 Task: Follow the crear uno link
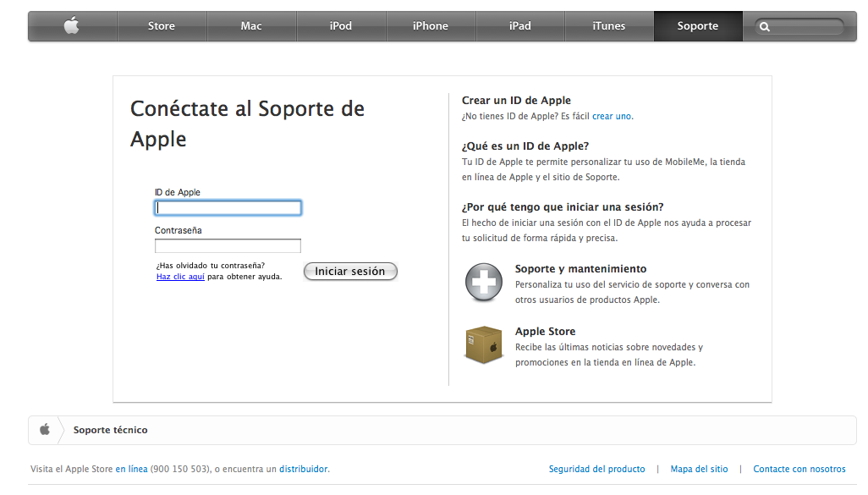click(x=612, y=116)
